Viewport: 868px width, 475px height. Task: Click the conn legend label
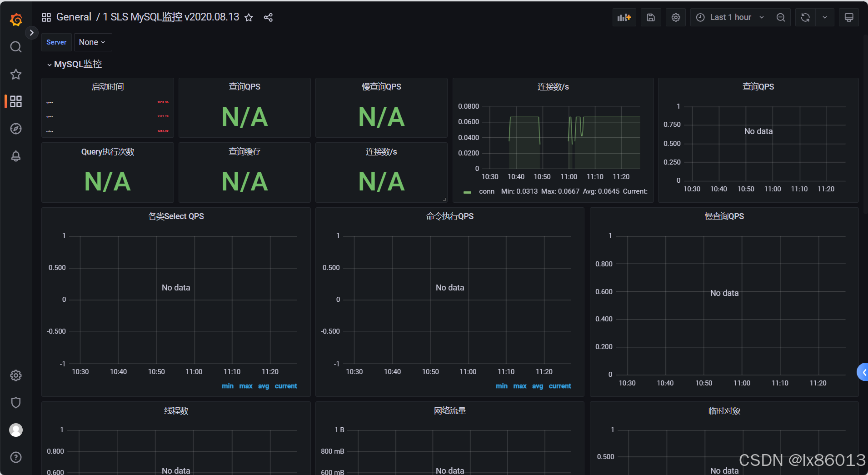tap(486, 191)
